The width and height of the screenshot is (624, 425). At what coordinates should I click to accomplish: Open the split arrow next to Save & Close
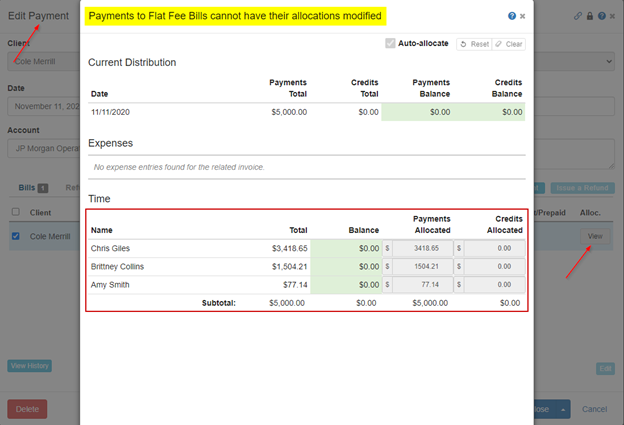(x=563, y=409)
